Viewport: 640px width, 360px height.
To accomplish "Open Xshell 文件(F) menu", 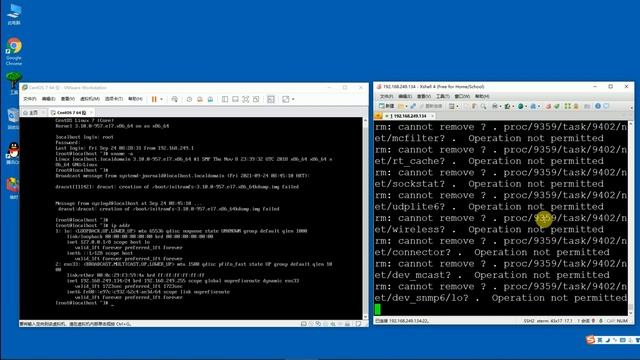I will (386, 96).
